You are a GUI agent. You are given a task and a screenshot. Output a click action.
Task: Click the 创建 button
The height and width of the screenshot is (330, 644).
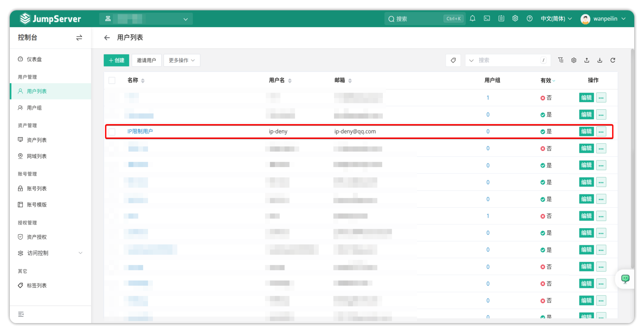[116, 60]
